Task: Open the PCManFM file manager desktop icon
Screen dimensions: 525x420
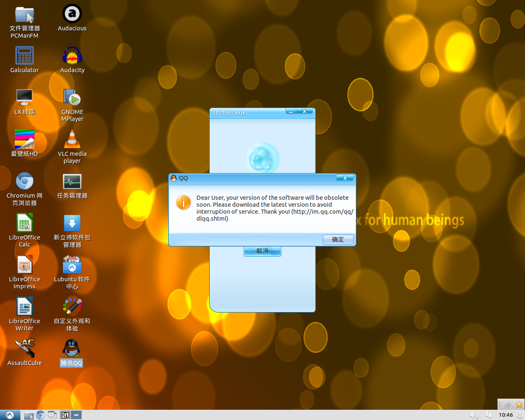Action: click(25, 15)
